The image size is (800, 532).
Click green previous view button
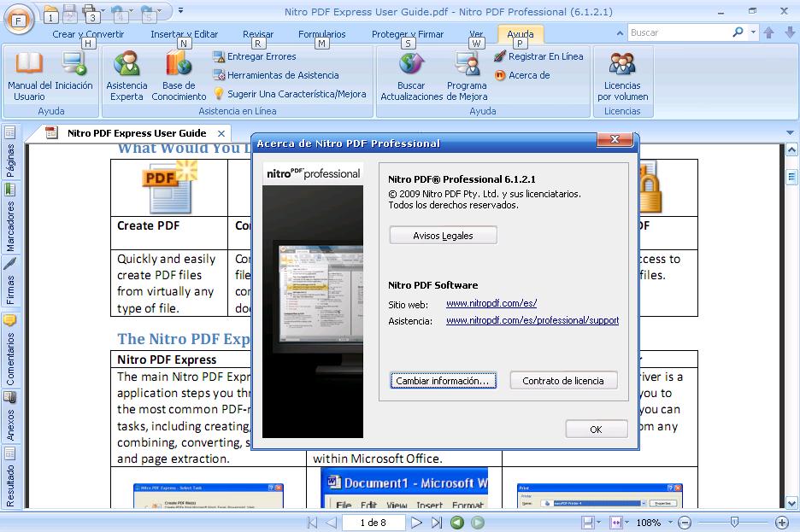pos(457,523)
